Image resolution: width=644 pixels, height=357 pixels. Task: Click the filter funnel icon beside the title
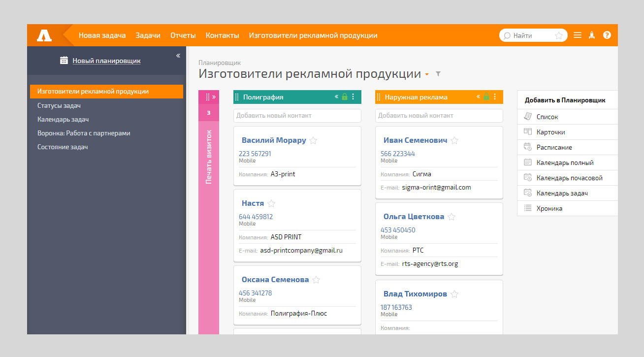click(x=438, y=74)
